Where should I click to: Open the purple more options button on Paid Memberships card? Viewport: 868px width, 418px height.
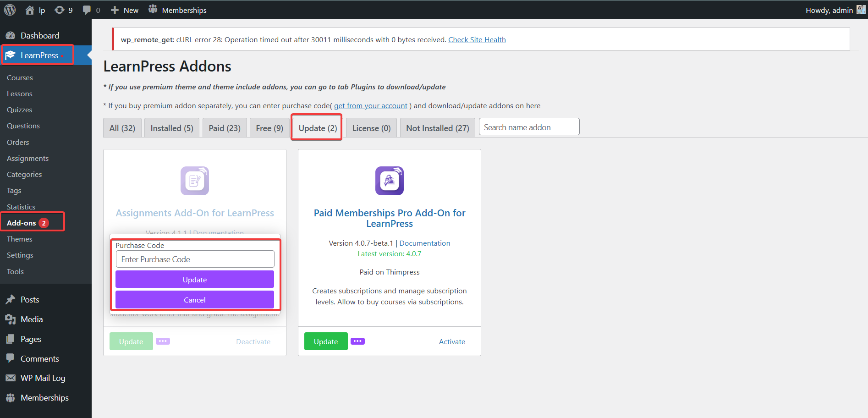point(357,341)
